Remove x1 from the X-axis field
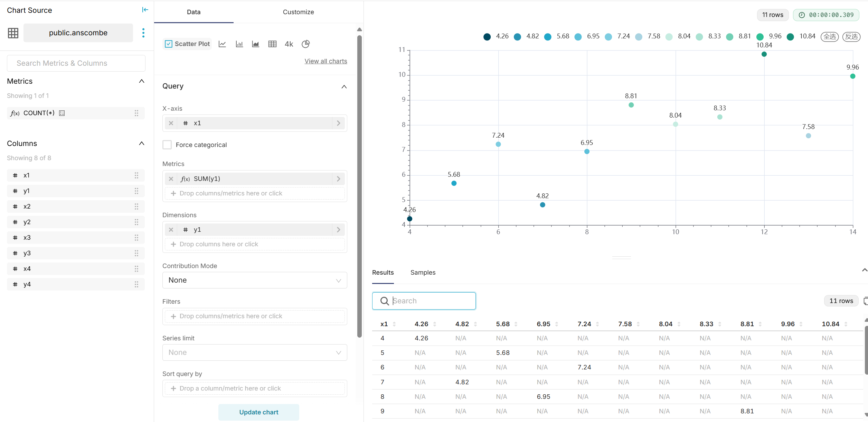This screenshot has width=868, height=422. pyautogui.click(x=171, y=123)
